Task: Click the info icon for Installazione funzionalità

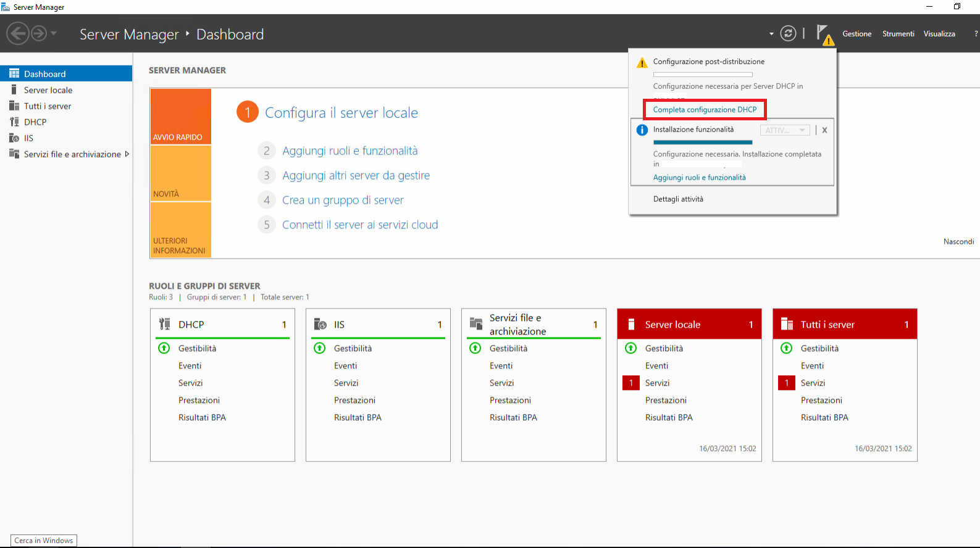Action: pyautogui.click(x=642, y=130)
